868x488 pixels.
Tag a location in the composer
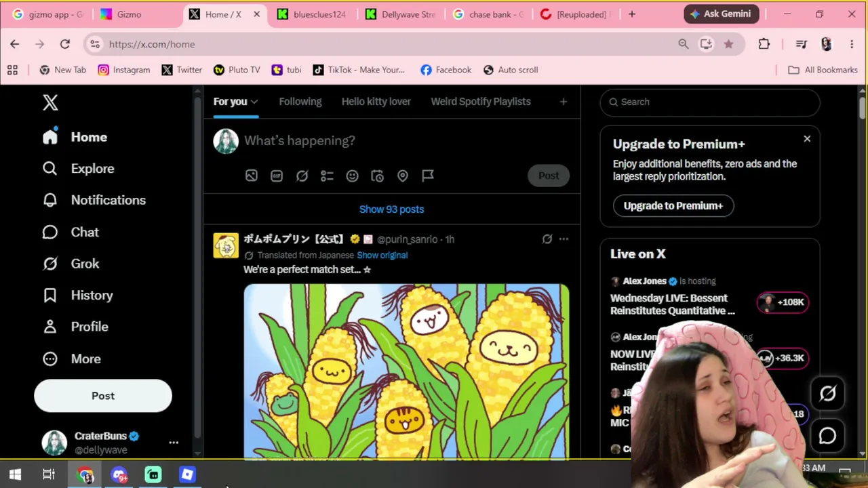pyautogui.click(x=403, y=176)
